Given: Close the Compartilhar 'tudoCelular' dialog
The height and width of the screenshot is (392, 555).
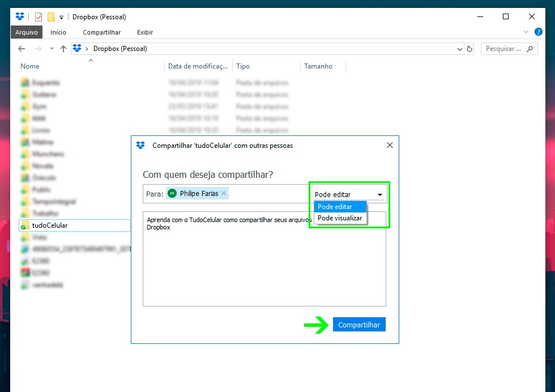Looking at the screenshot, I should (x=390, y=145).
